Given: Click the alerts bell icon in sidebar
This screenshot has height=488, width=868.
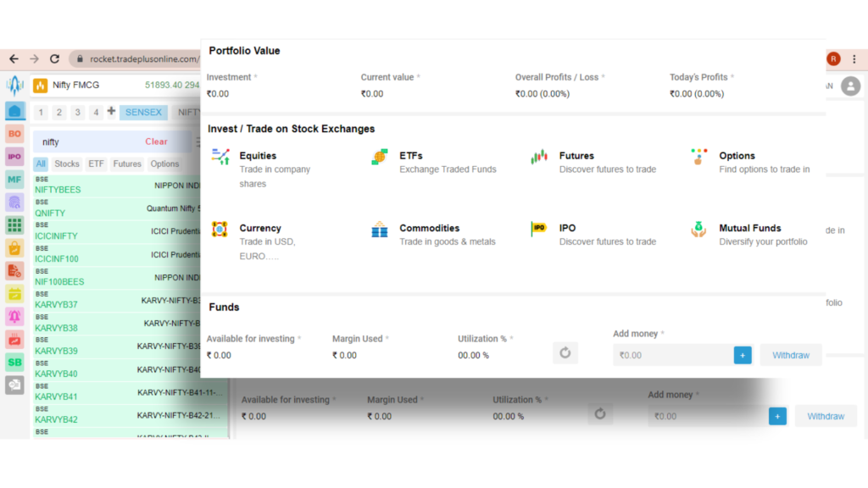Looking at the screenshot, I should point(14,315).
